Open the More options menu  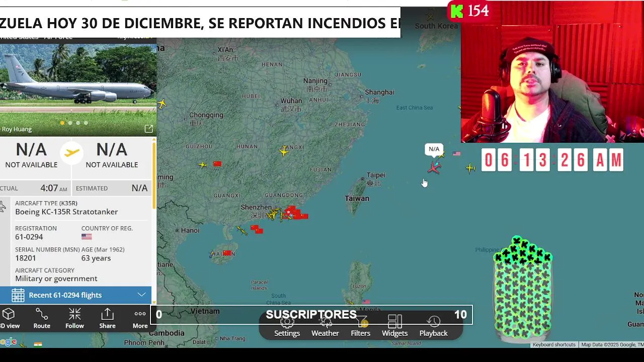(x=140, y=319)
